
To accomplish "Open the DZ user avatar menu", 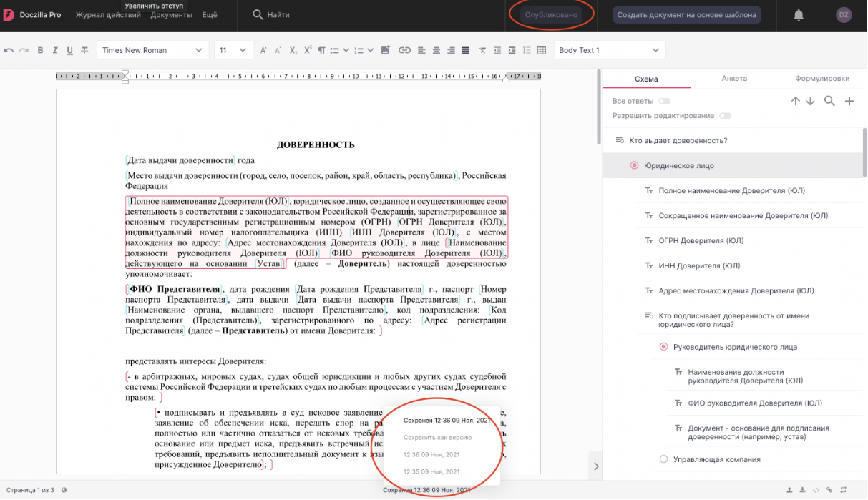I will pyautogui.click(x=844, y=15).
